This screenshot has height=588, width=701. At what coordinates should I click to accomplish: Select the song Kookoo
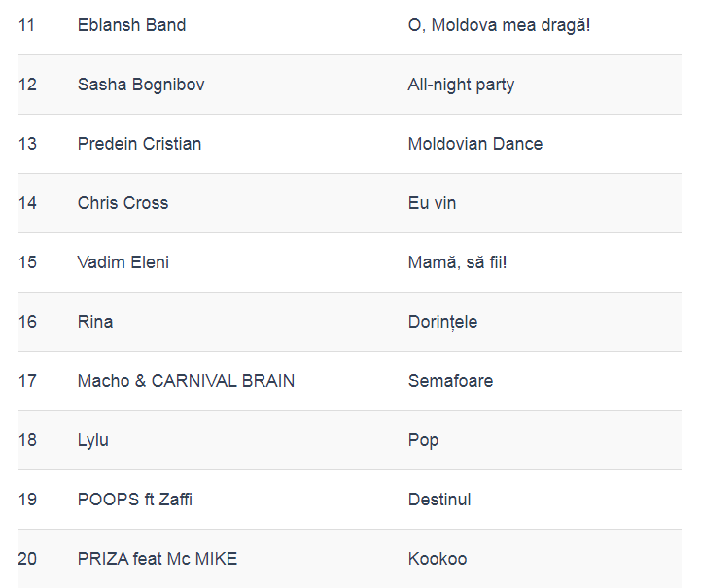point(438,559)
